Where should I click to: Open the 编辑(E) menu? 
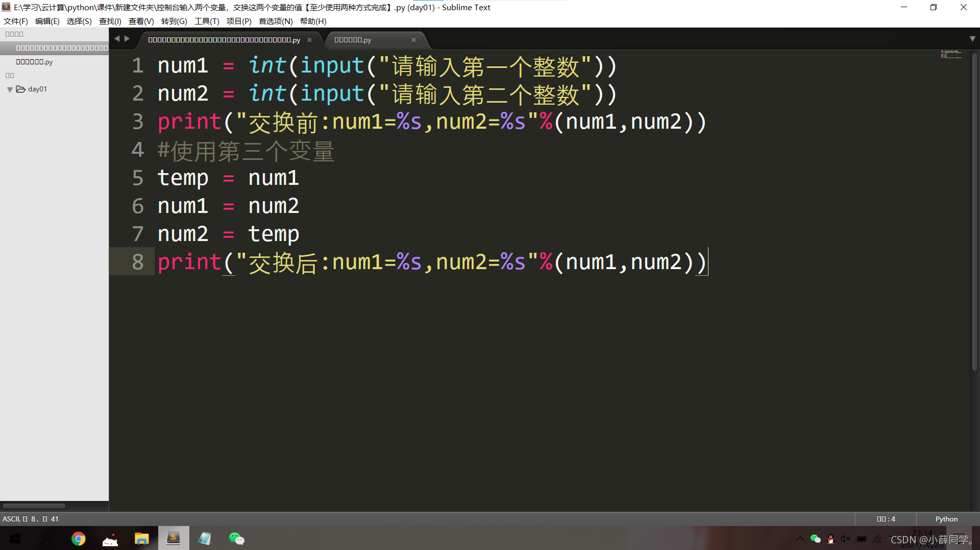click(x=47, y=21)
